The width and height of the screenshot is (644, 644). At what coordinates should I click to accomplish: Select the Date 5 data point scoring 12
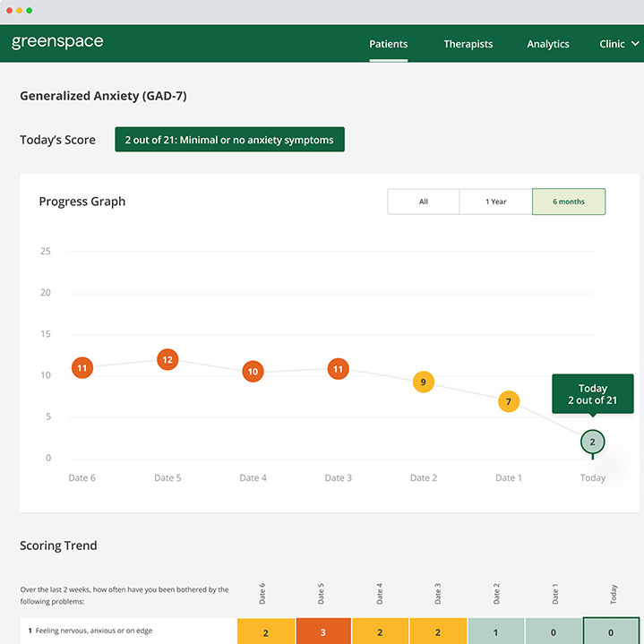pos(167,359)
